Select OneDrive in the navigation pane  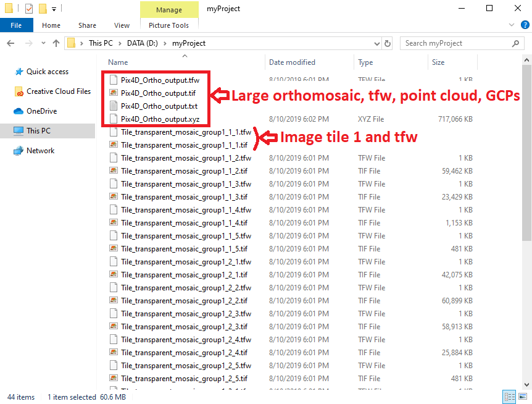41,111
